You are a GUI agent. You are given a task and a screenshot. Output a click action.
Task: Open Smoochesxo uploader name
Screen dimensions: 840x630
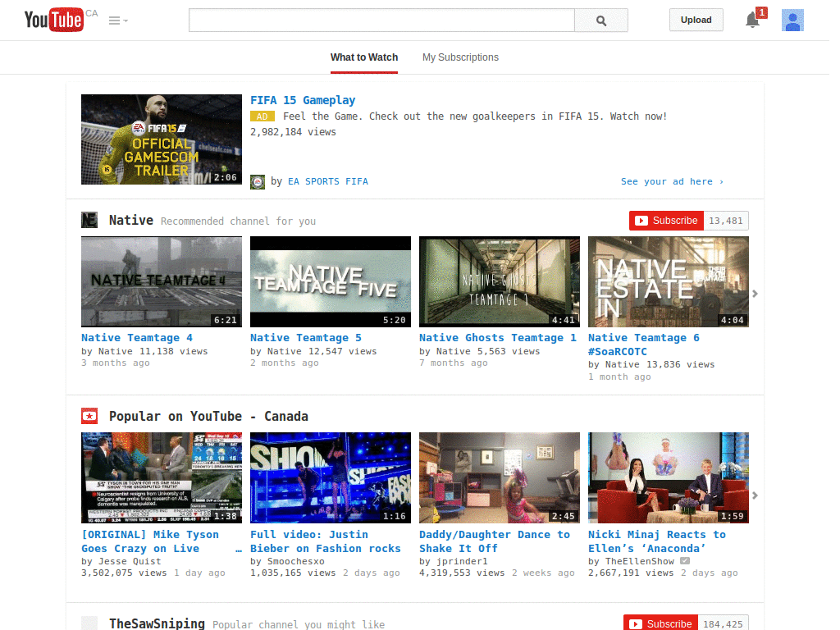(x=295, y=561)
